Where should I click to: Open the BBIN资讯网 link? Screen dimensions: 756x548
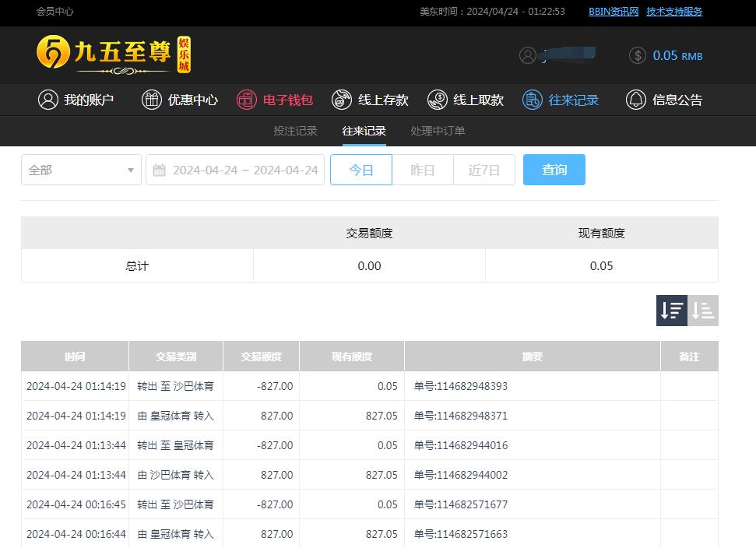coord(614,12)
